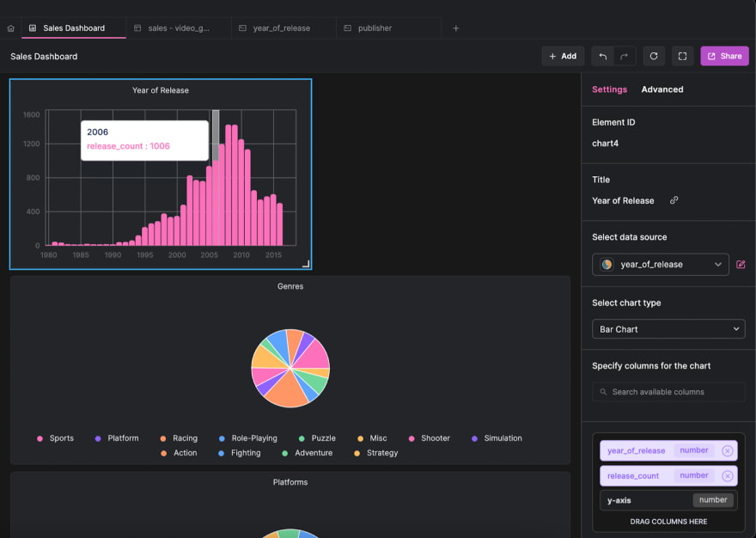Screen dimensions: 756x538
Task: Open the Settings tab in side panel
Action: (x=609, y=89)
